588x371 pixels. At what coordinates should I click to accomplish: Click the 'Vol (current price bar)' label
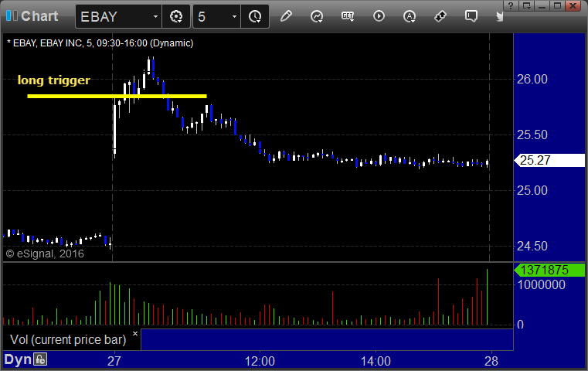tap(68, 339)
